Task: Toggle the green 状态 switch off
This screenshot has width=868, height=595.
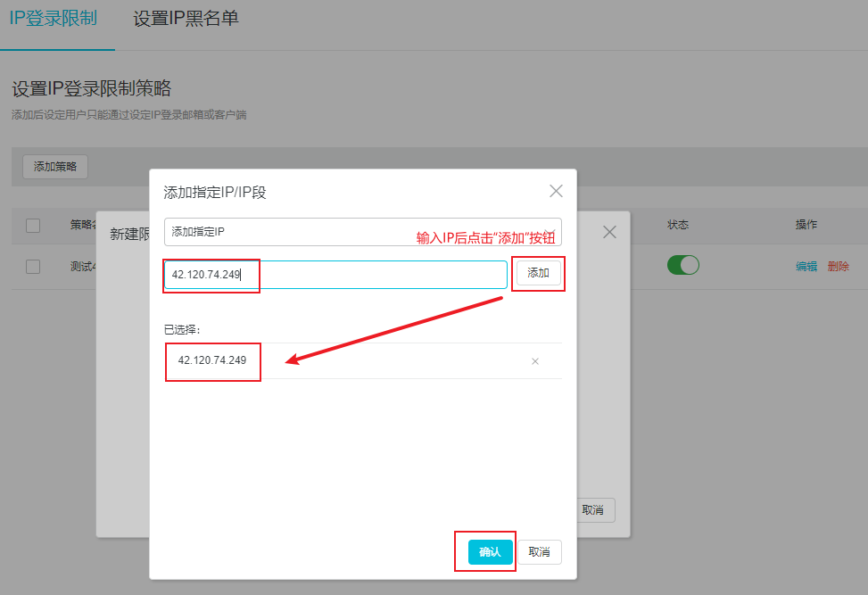Action: tap(683, 265)
